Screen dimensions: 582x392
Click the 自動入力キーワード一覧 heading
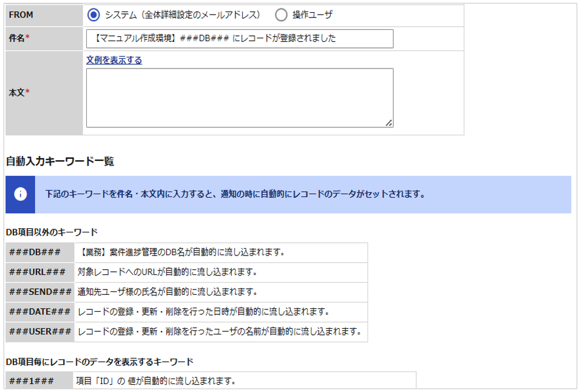pos(59,161)
